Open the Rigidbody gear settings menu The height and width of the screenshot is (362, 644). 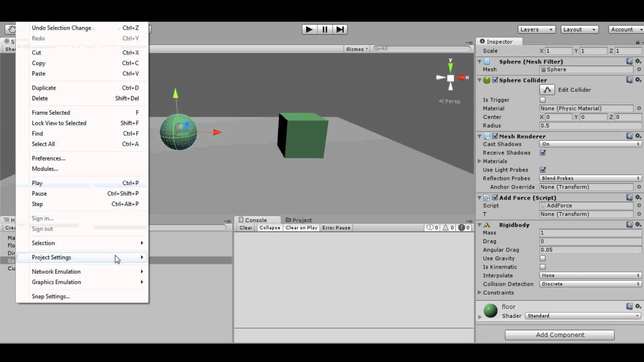tap(638, 225)
